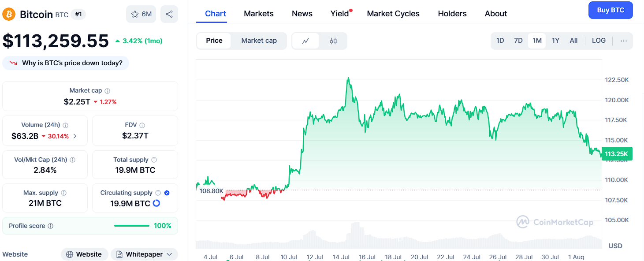Click the 108.80K baseline label on chart

[211, 191]
